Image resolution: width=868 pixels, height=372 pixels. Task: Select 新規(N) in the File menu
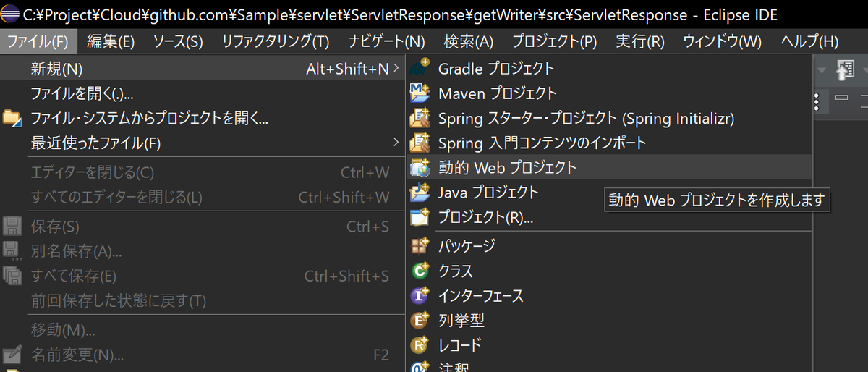coord(203,69)
